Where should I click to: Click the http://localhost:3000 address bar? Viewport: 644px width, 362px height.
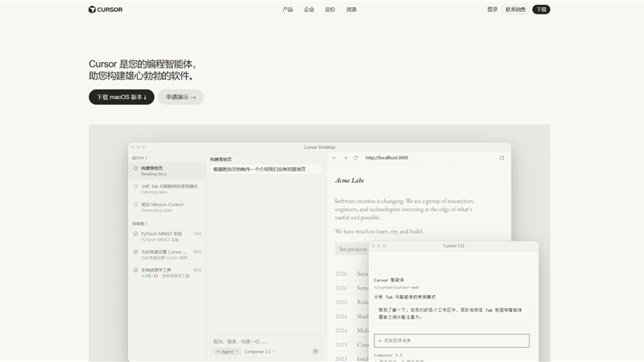tap(387, 158)
